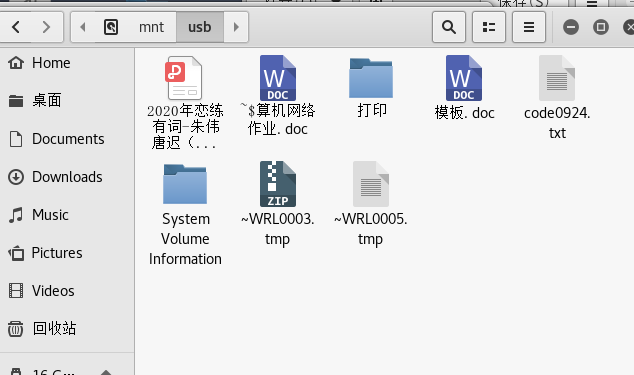Open Music in the sidebar
This screenshot has width=634, height=375.
(67, 215)
